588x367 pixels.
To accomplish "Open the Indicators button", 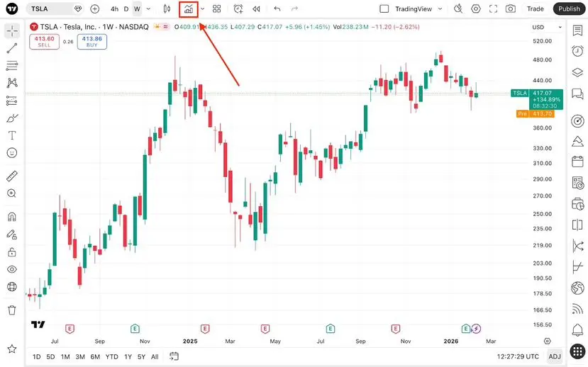I will (189, 9).
